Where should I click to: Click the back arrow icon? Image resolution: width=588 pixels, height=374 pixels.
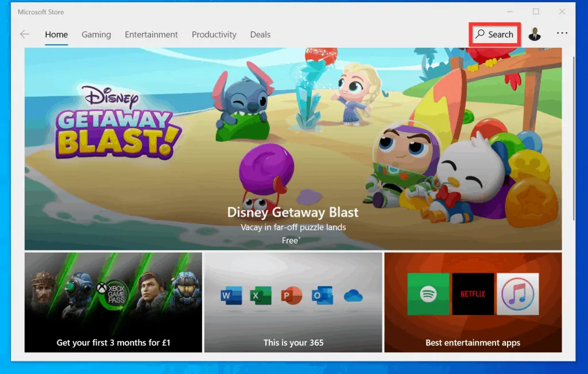pos(25,34)
